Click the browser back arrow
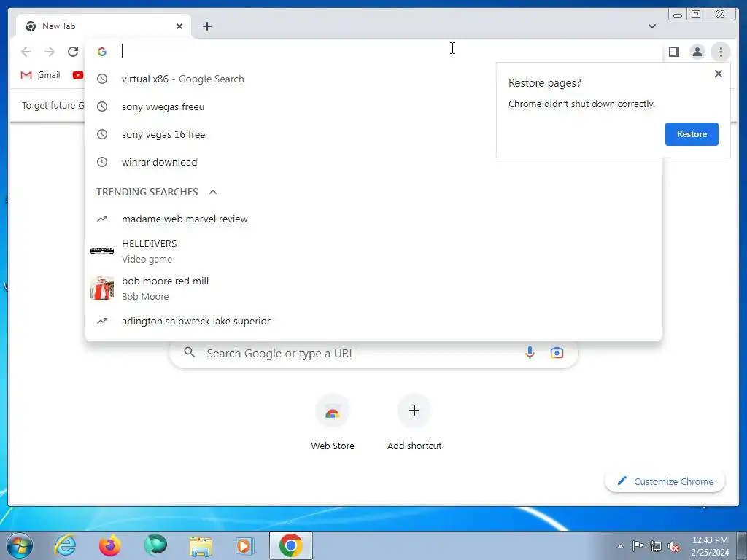Image resolution: width=747 pixels, height=560 pixels. pos(26,52)
